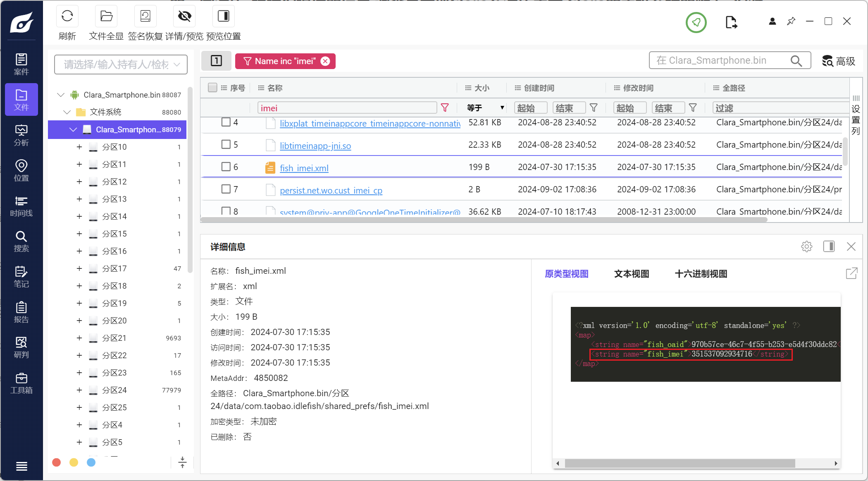Close the 详细信息 panel
This screenshot has height=481, width=868.
(851, 246)
